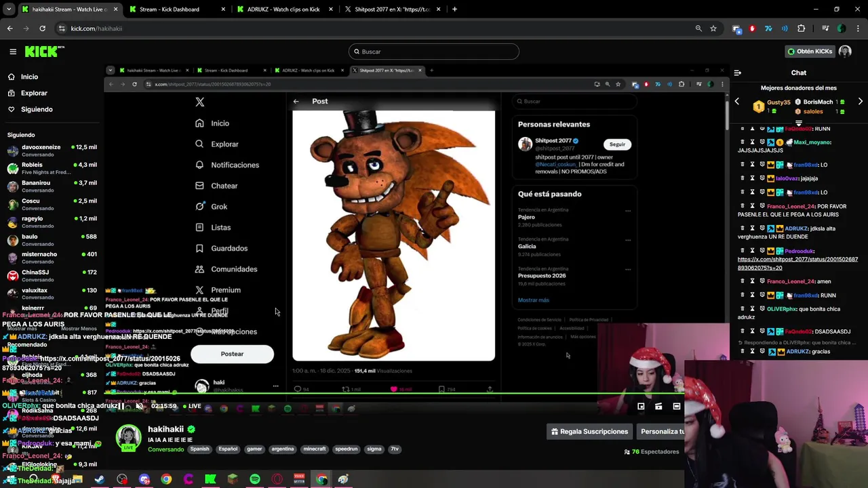Image resolution: width=868 pixels, height=488 pixels.
Task: Pause the live stream
Action: [x=122, y=406]
